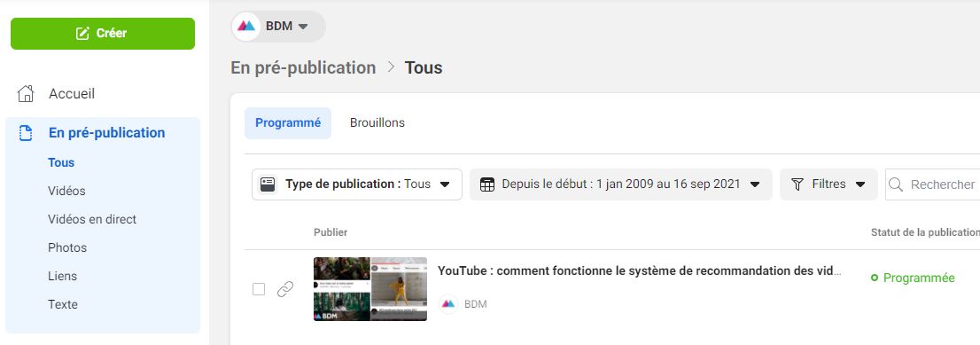Switch to the Brouillons tab

tap(377, 122)
